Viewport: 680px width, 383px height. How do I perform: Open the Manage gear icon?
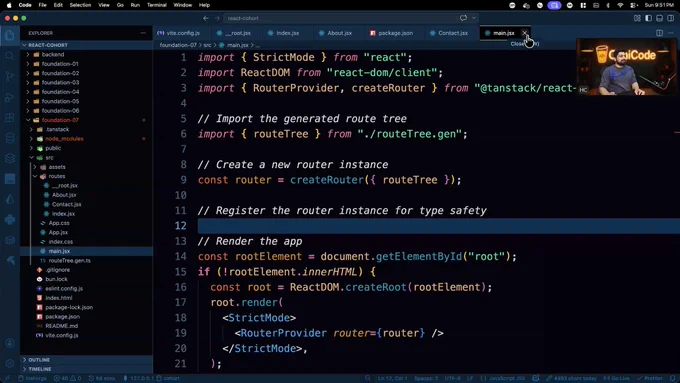click(10, 363)
